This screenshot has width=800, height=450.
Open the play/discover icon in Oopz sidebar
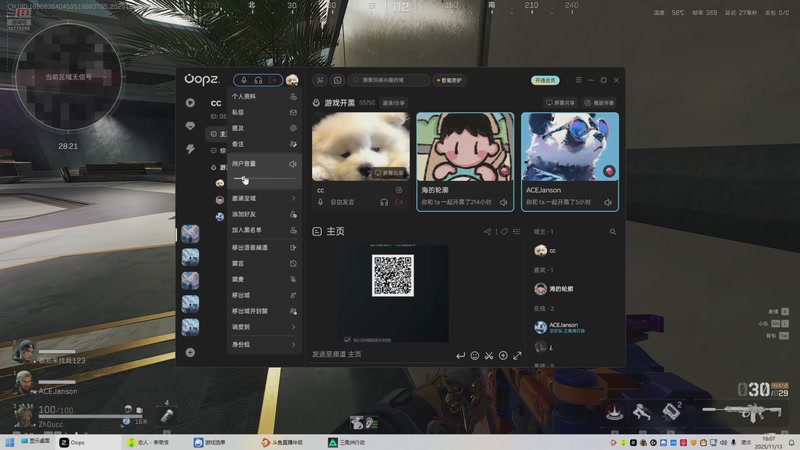pyautogui.click(x=190, y=103)
